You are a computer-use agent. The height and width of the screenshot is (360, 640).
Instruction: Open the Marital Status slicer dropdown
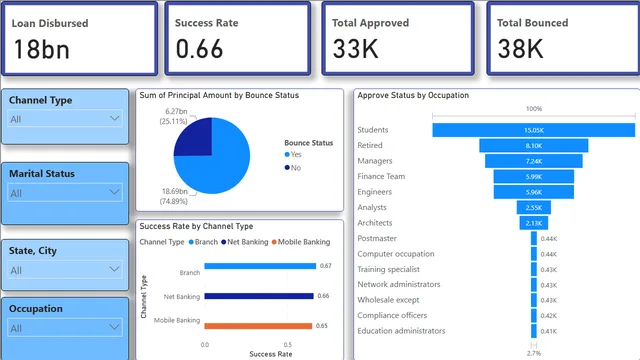[x=65, y=193]
